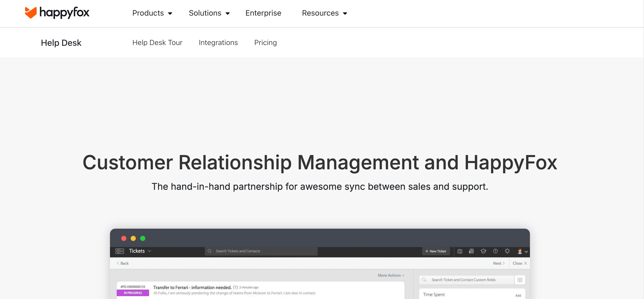Screen dimensions: 644x299
Task: Open the document list icon in top bar
Action: (471, 251)
